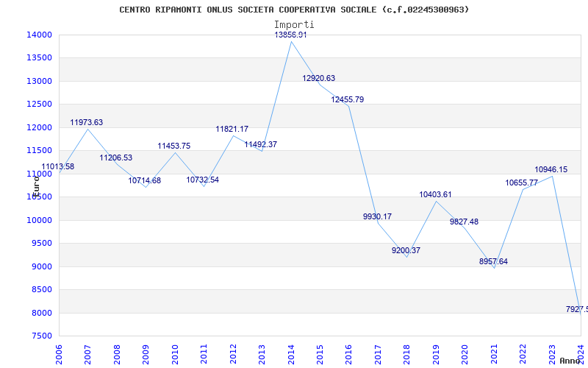The width and height of the screenshot is (588, 368).
Task: Click y-axis tick label 7500
Action: coord(41,336)
